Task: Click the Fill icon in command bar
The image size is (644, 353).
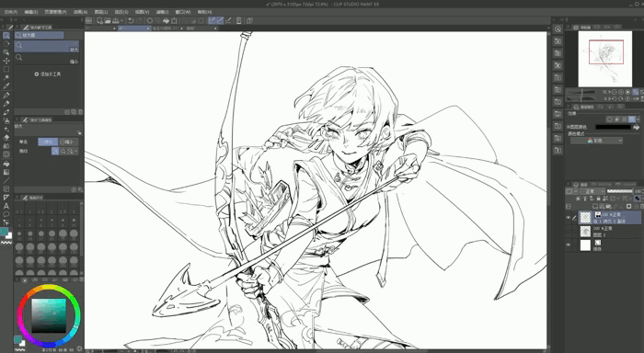Action: (166, 20)
